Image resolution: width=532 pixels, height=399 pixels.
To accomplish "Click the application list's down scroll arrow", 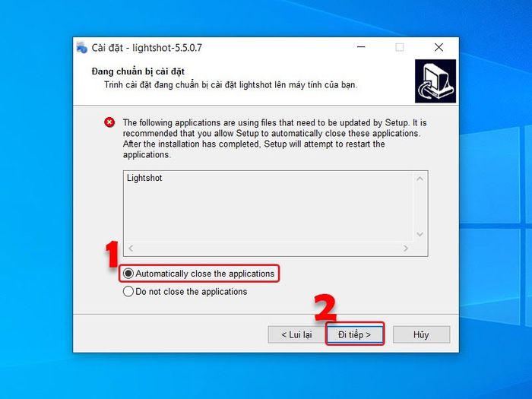I will [x=420, y=234].
